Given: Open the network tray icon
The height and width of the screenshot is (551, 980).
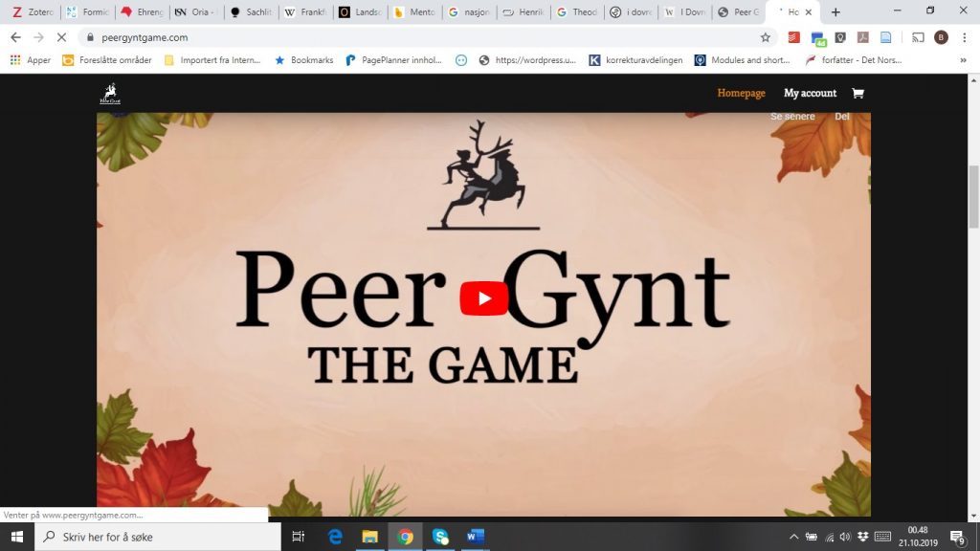Looking at the screenshot, I should (830, 537).
